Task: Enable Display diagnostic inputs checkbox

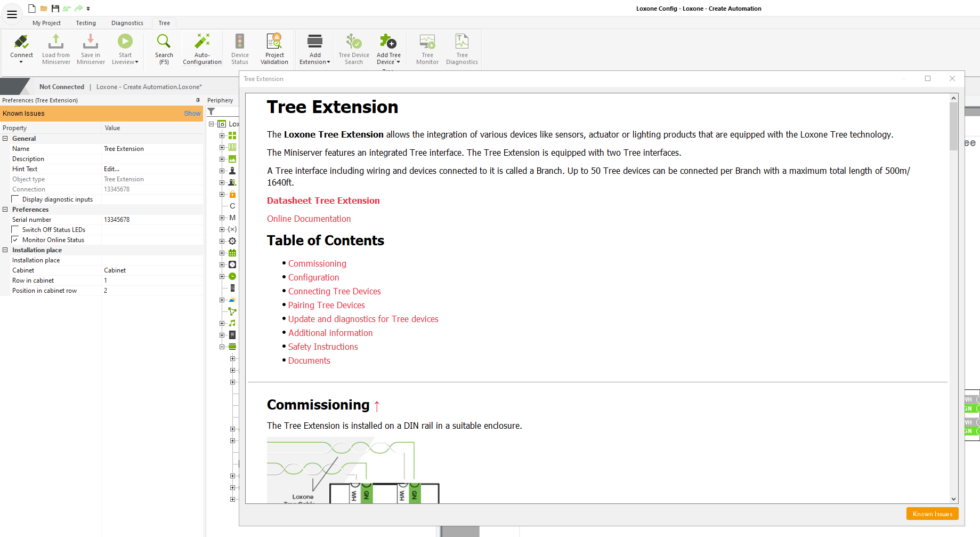Action: (x=15, y=199)
